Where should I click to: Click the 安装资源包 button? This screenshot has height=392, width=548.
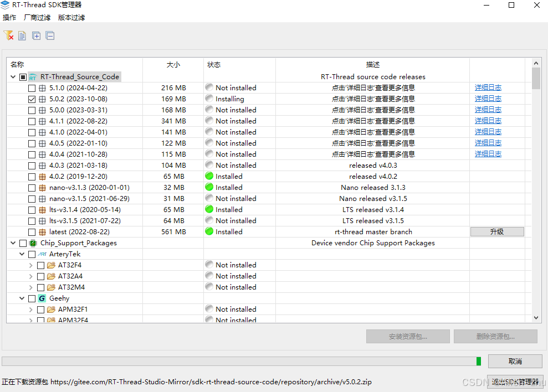(x=408, y=337)
